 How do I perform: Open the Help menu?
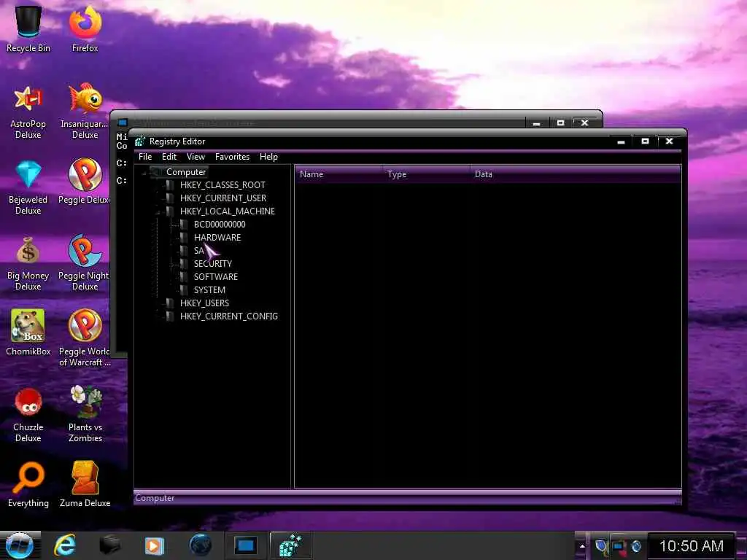(x=268, y=157)
